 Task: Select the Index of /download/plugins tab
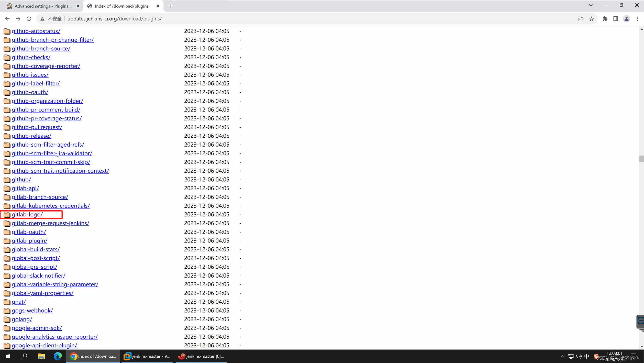tap(122, 6)
